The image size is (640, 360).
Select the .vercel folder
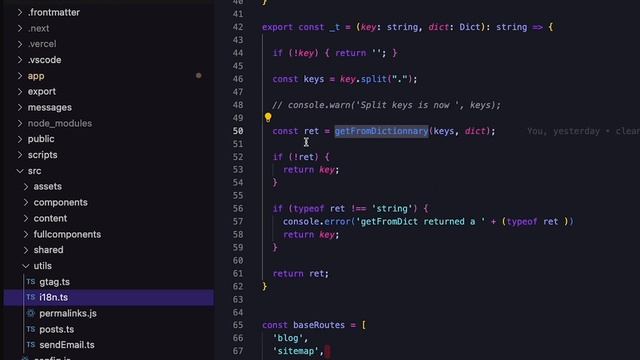(x=42, y=44)
